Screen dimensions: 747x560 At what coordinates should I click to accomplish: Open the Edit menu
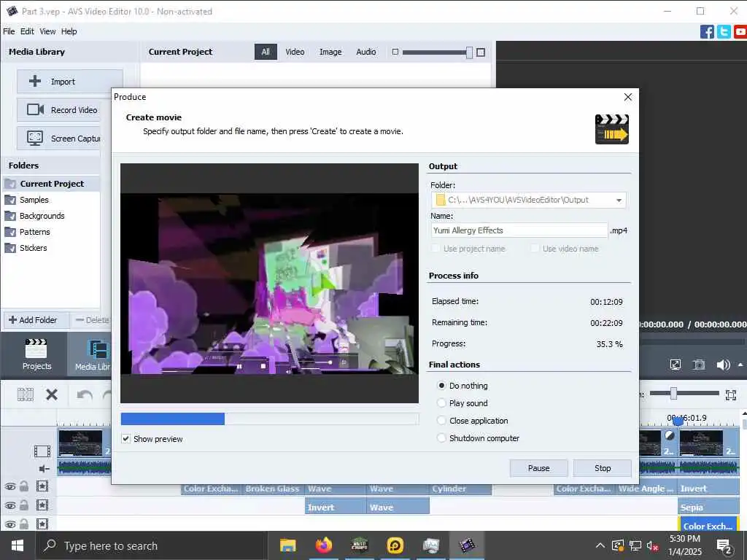[x=27, y=31]
